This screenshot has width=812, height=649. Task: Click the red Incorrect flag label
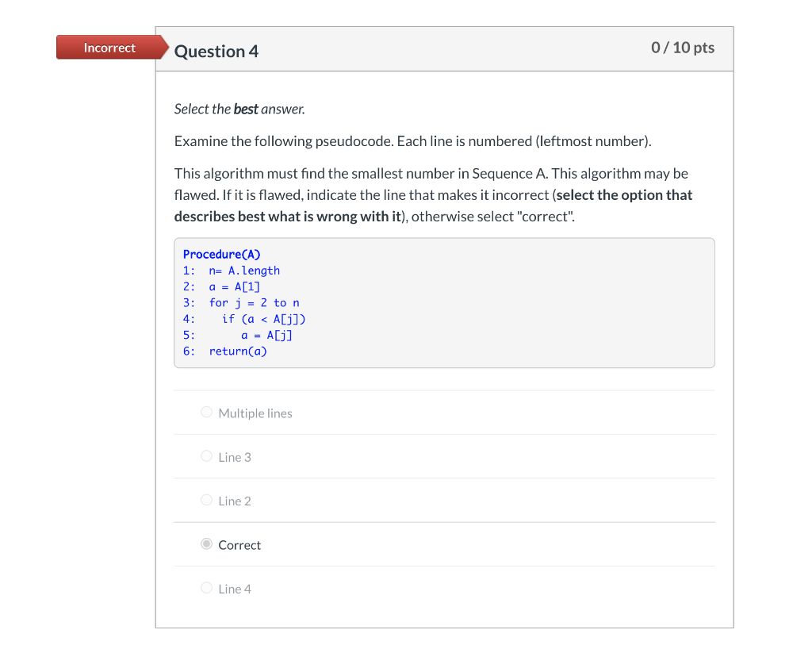[113, 48]
